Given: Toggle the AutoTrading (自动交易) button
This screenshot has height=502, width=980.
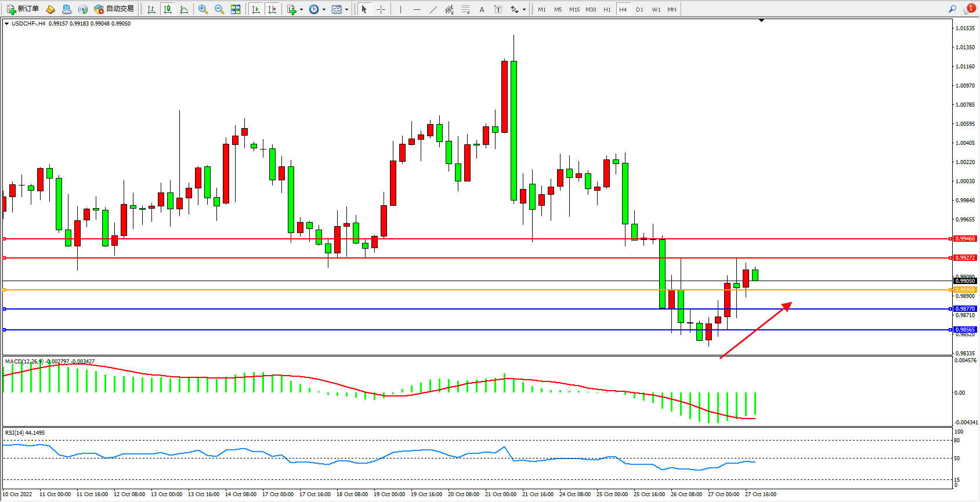Looking at the screenshot, I should click(x=114, y=9).
